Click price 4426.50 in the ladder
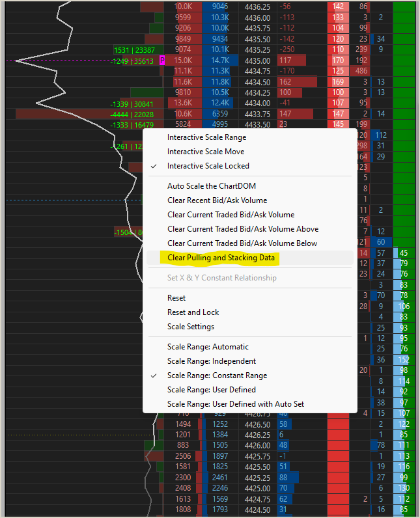 [257, 424]
